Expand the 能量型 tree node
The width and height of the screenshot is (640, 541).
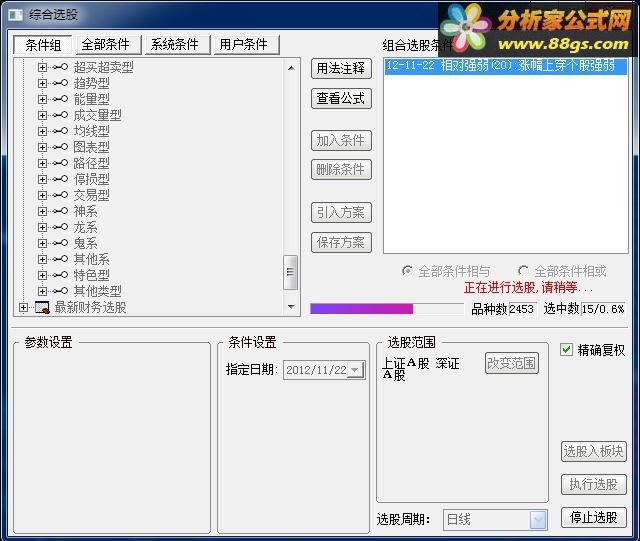[42, 99]
